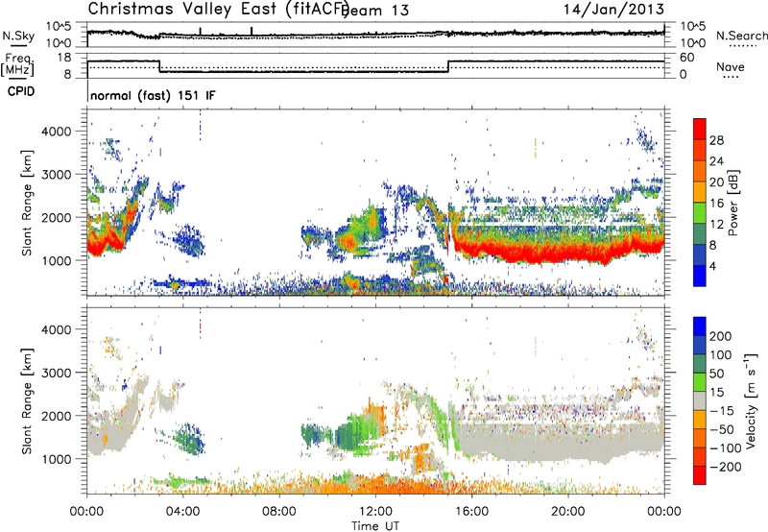768x532 pixels.
Task: Click the blue bottom of power color bar
Action: [x=700, y=276]
